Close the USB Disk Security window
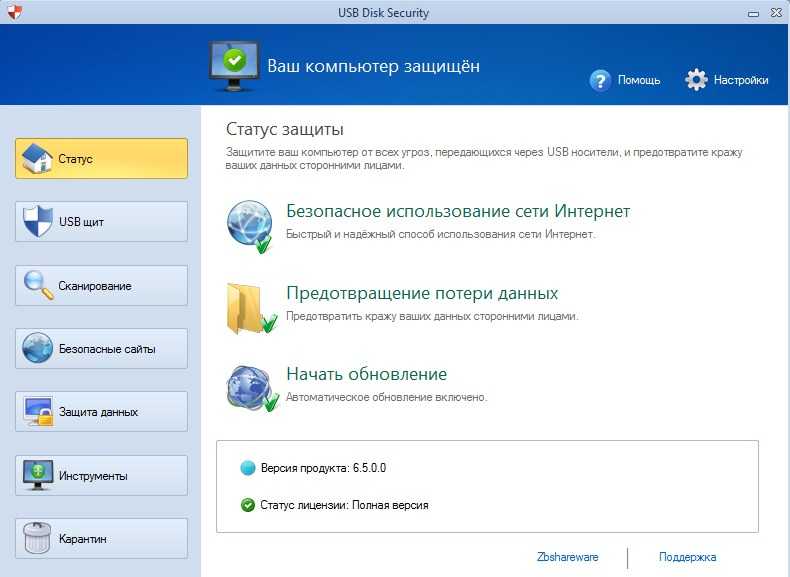The width and height of the screenshot is (790, 577). (x=776, y=13)
